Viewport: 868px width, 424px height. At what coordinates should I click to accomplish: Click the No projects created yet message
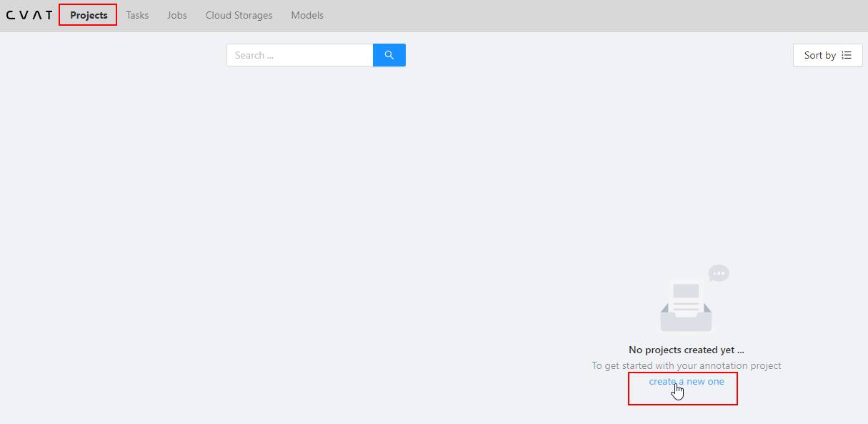tap(686, 350)
